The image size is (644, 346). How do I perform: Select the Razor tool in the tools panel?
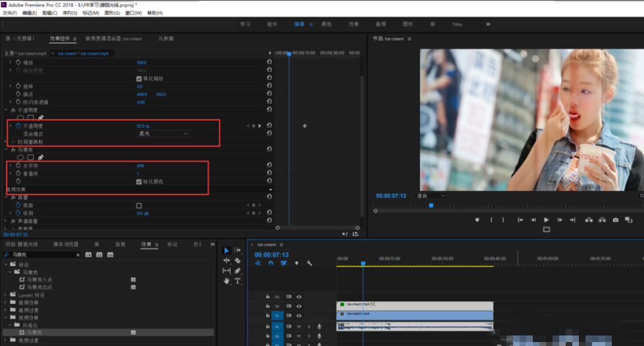pyautogui.click(x=237, y=260)
